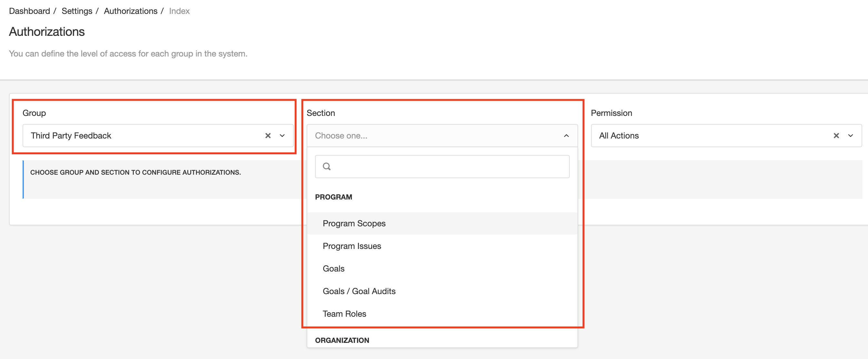
Task: Open the Permission dropdown chevron
Action: click(x=851, y=136)
